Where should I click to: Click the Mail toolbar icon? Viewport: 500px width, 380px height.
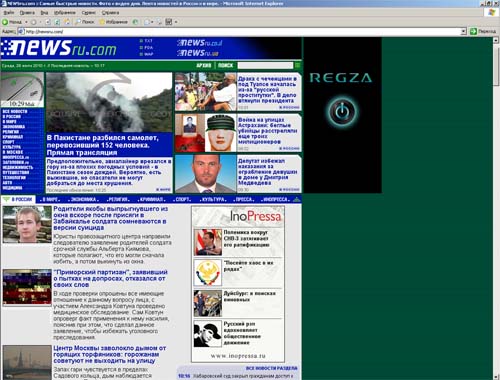[147, 22]
